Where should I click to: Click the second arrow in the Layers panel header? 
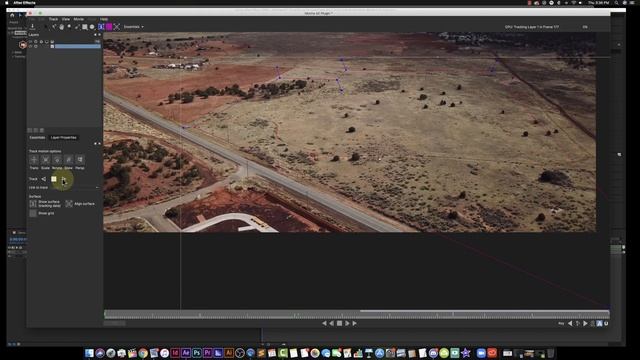pyautogui.click(x=100, y=35)
